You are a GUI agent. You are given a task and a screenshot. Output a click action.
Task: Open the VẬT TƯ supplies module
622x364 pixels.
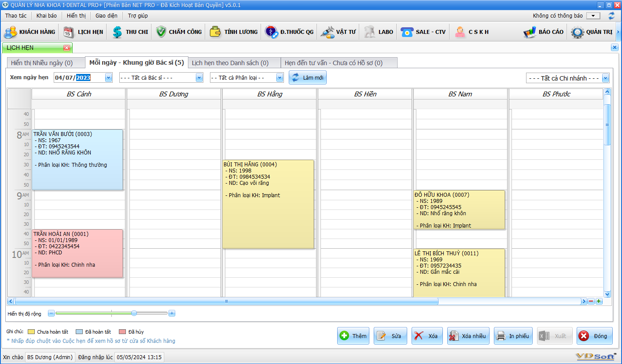338,32
